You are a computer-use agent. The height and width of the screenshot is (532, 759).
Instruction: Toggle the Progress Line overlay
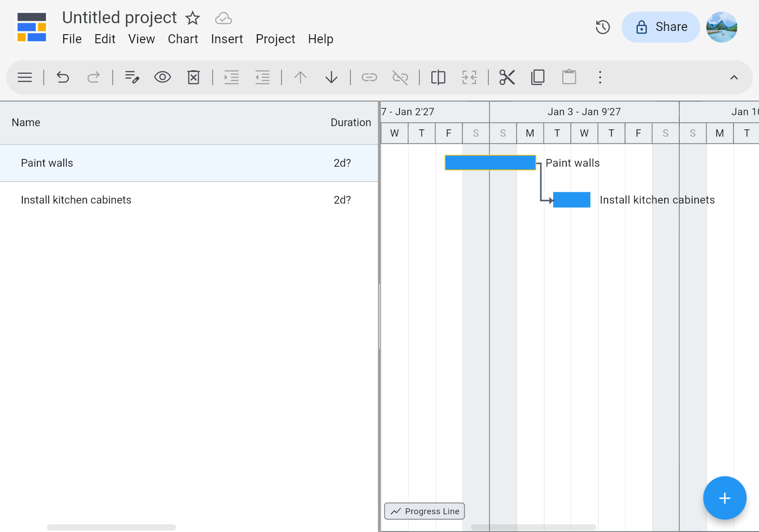[424, 511]
